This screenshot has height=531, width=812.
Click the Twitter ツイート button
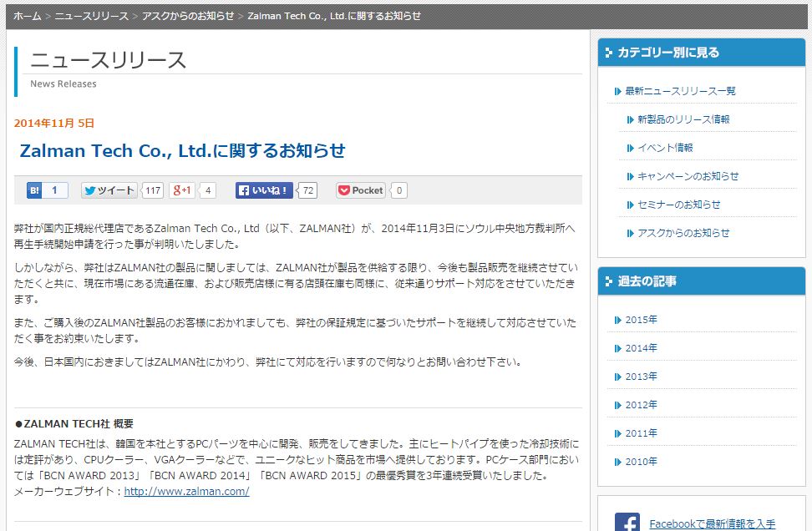pyautogui.click(x=109, y=190)
